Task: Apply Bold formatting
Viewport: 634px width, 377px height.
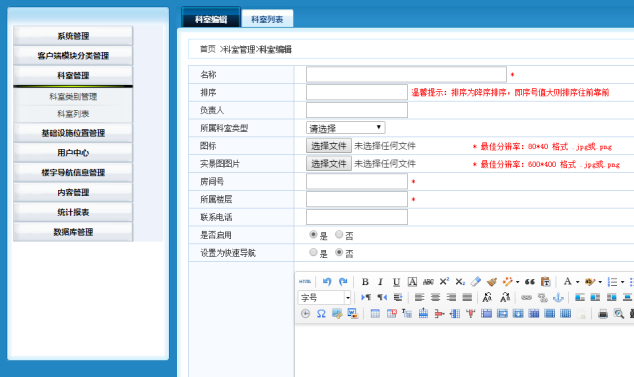Action: [365, 282]
